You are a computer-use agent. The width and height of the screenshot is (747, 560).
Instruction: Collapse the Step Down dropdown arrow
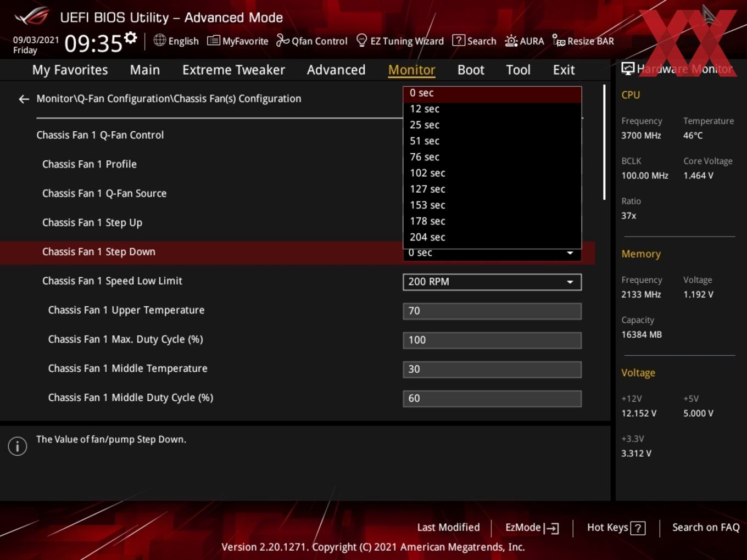pos(570,253)
